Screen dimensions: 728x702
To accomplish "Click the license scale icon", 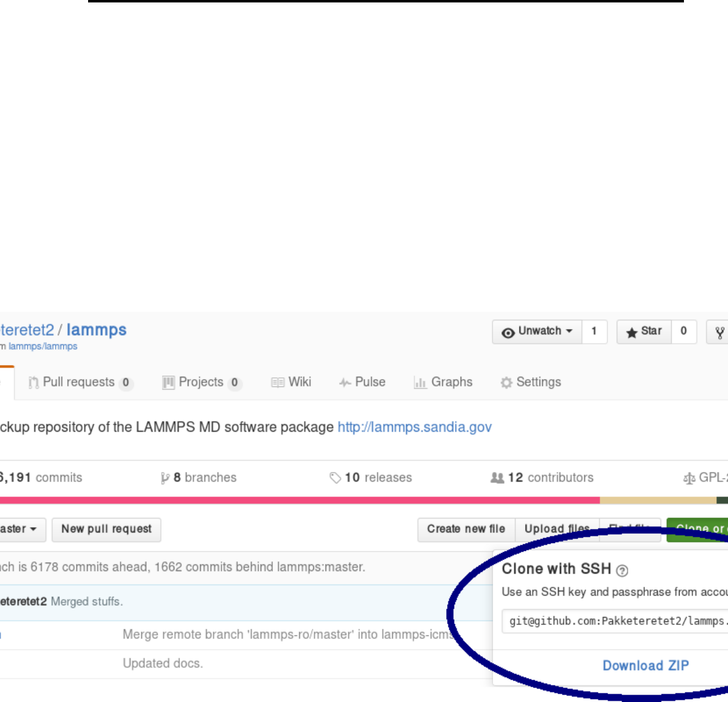I will click(x=689, y=478).
